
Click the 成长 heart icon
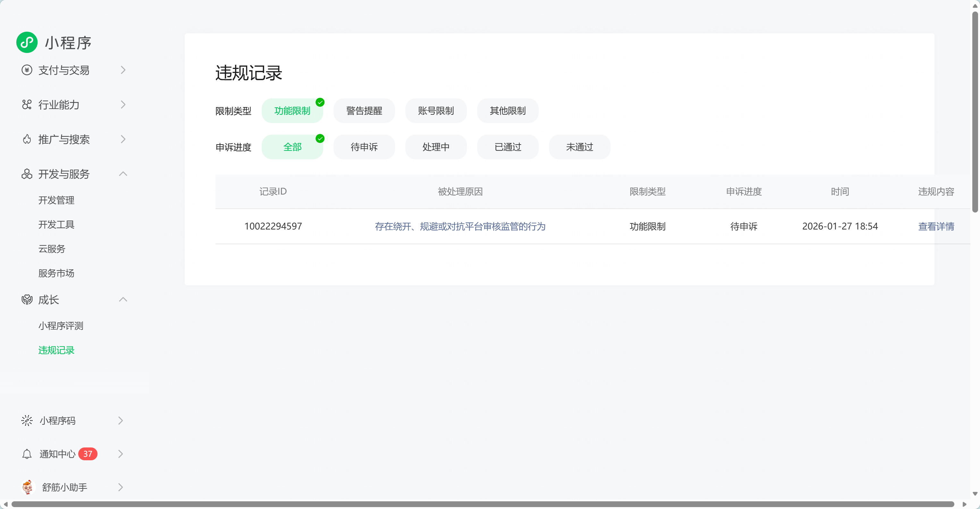27,300
